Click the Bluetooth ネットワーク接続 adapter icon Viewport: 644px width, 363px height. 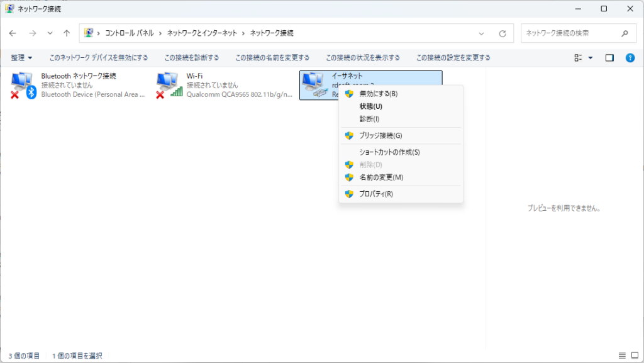click(24, 85)
